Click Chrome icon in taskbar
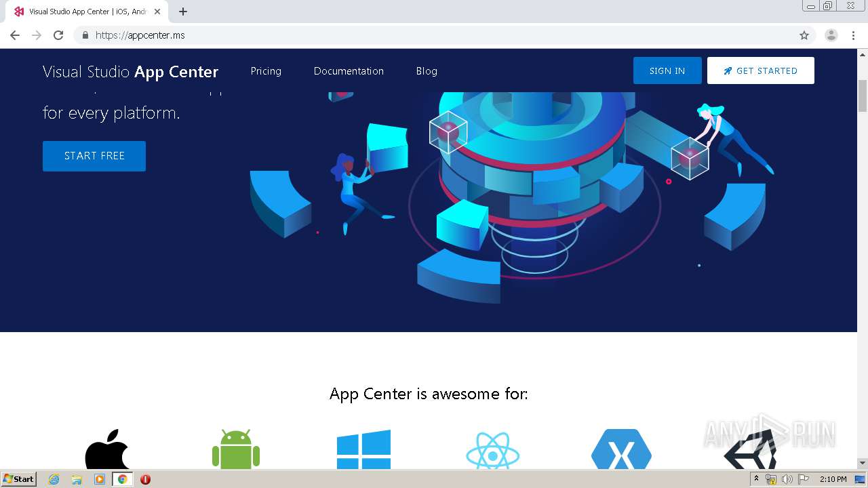The image size is (868, 488). [x=123, y=479]
